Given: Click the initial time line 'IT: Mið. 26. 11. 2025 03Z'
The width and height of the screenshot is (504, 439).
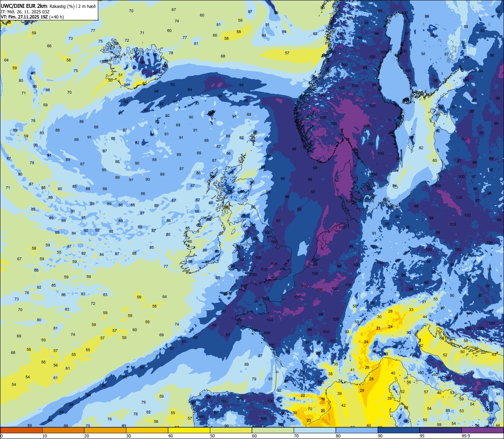Looking at the screenshot, I should pos(26,11).
